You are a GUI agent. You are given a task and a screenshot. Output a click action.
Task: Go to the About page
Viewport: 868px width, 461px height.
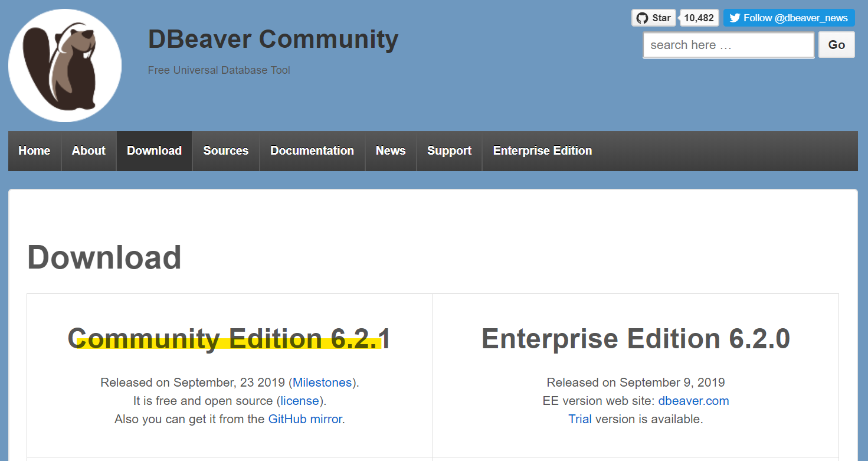tap(89, 151)
